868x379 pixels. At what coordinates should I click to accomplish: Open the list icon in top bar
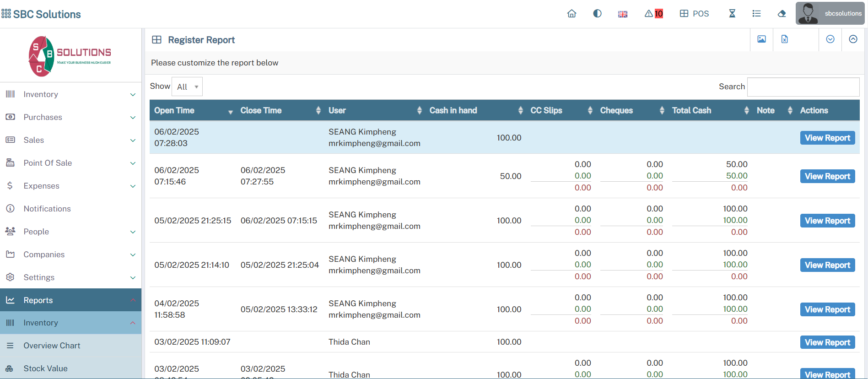point(756,14)
